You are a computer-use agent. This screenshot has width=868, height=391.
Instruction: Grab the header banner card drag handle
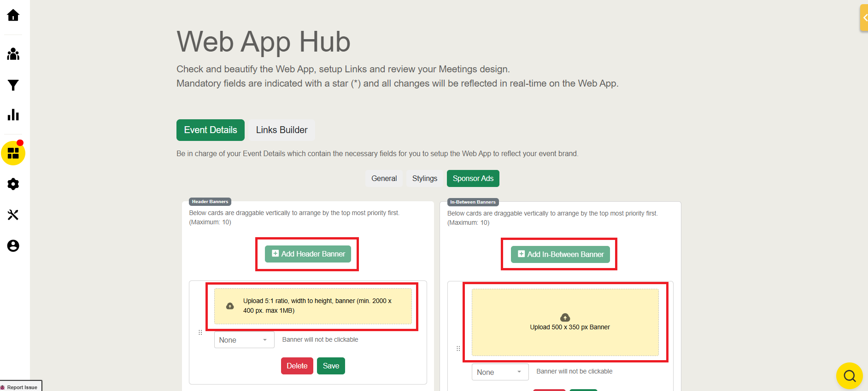tap(200, 333)
